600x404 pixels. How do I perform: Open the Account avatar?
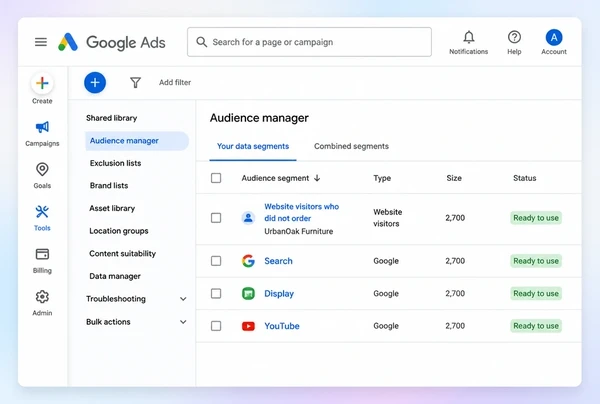click(554, 37)
